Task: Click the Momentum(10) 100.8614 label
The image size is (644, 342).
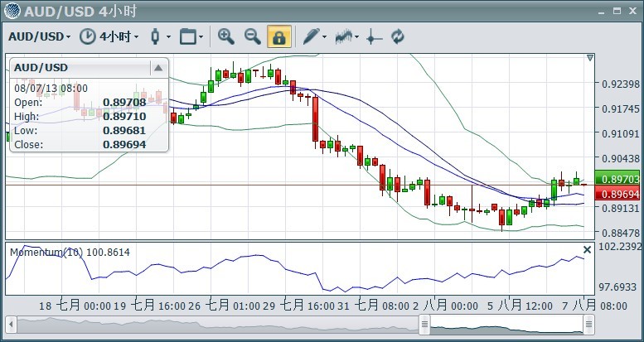Action: pyautogui.click(x=70, y=252)
